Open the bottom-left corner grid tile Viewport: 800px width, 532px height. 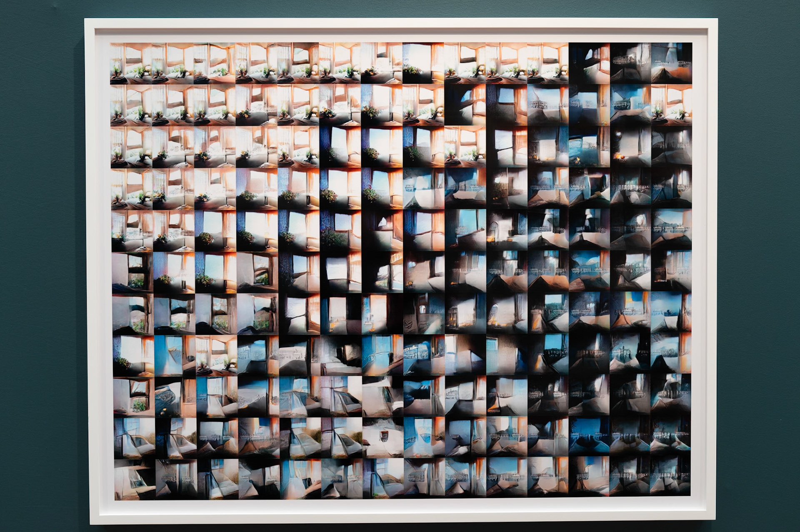pyautogui.click(x=134, y=479)
